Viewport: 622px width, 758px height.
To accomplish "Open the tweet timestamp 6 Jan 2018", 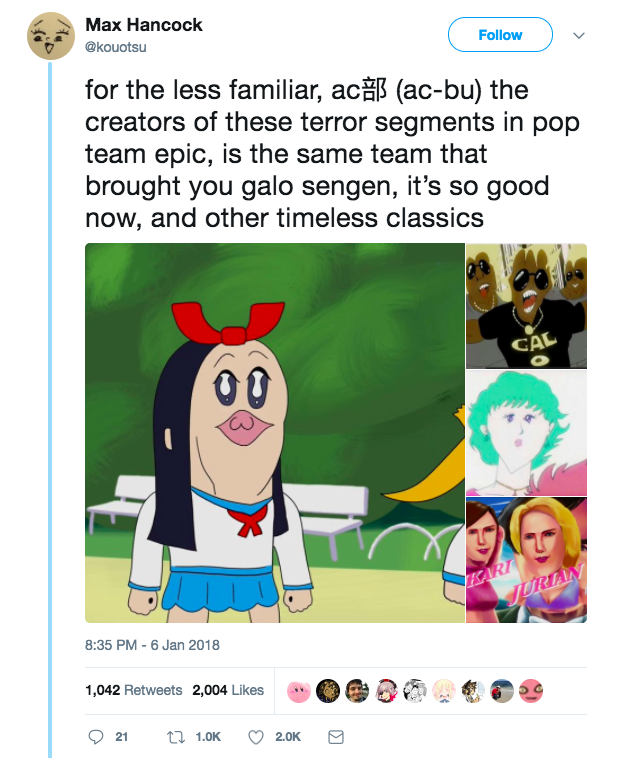I will click(x=152, y=645).
